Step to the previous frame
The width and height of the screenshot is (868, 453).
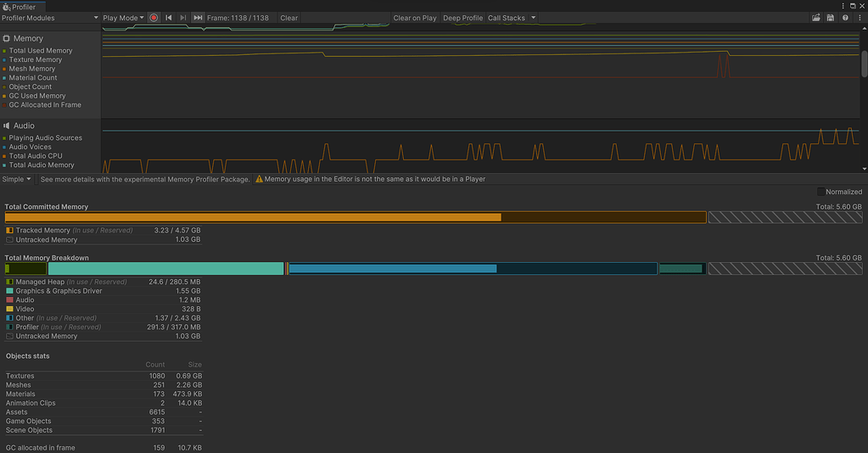pos(169,18)
